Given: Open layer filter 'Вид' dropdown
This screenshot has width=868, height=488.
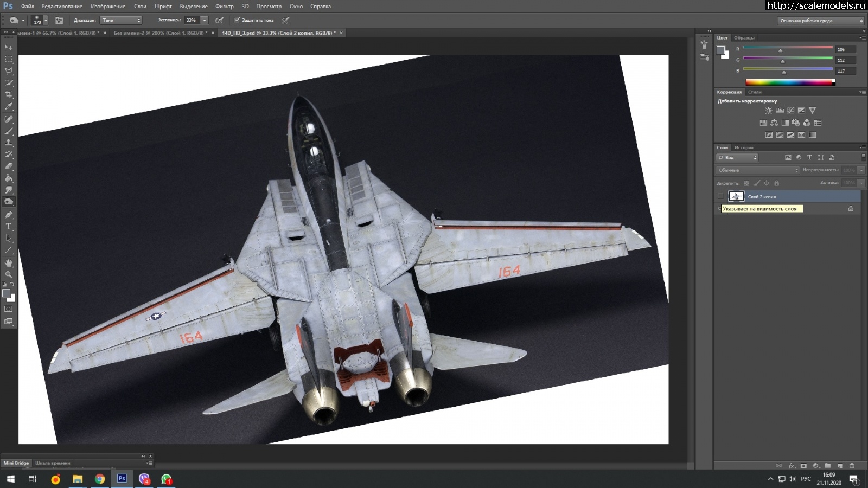Looking at the screenshot, I should coord(737,158).
